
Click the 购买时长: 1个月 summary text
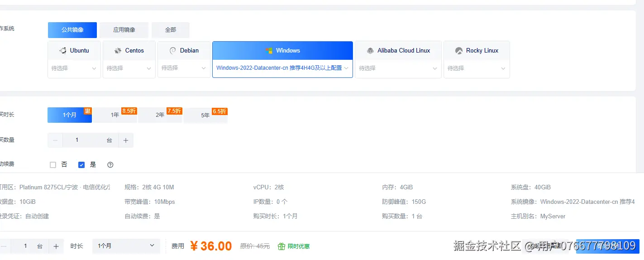pyautogui.click(x=276, y=217)
